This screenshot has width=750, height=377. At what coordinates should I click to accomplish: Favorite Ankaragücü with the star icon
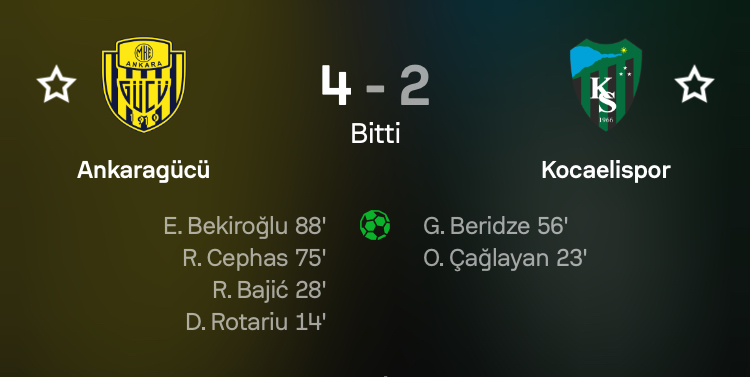click(56, 84)
